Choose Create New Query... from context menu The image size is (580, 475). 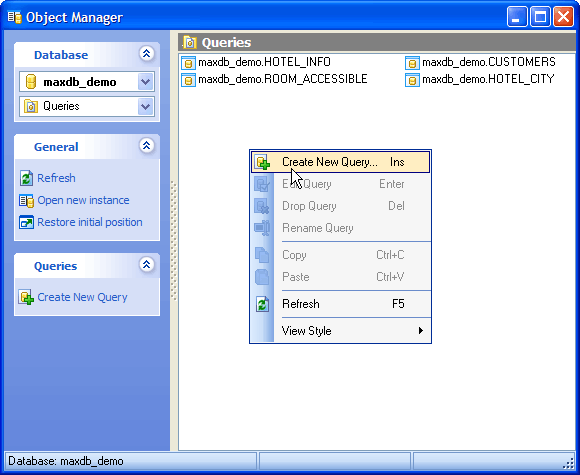pyautogui.click(x=341, y=162)
